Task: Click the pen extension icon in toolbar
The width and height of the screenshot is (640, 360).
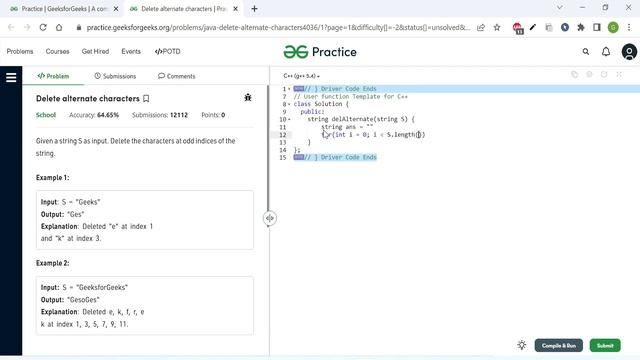Action: pyautogui.click(x=533, y=27)
